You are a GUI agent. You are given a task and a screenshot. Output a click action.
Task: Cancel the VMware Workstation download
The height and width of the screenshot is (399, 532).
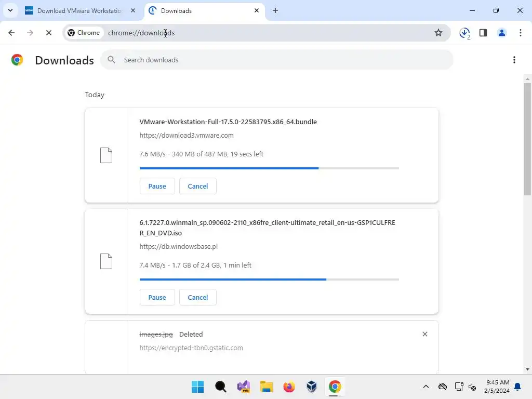[198, 187]
